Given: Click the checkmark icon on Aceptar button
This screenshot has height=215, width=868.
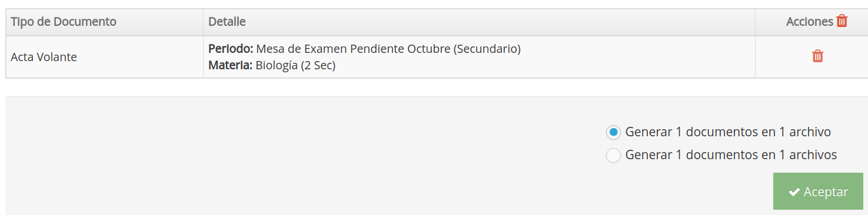Looking at the screenshot, I should 794,192.
